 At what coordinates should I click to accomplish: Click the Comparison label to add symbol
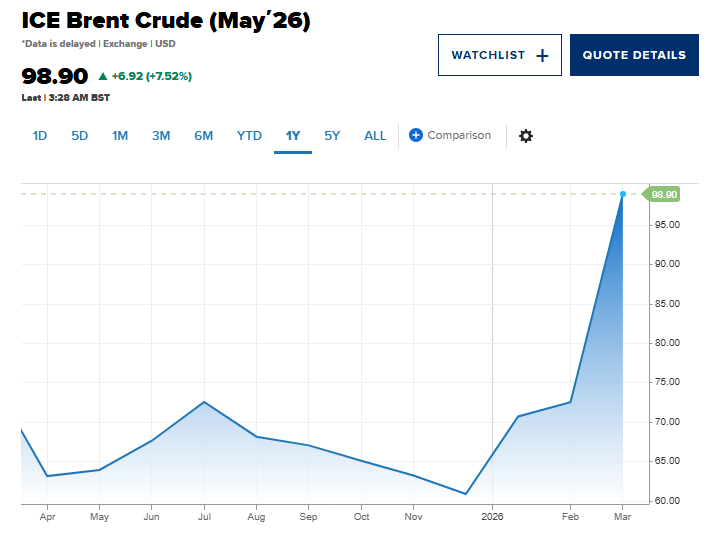pyautogui.click(x=459, y=135)
